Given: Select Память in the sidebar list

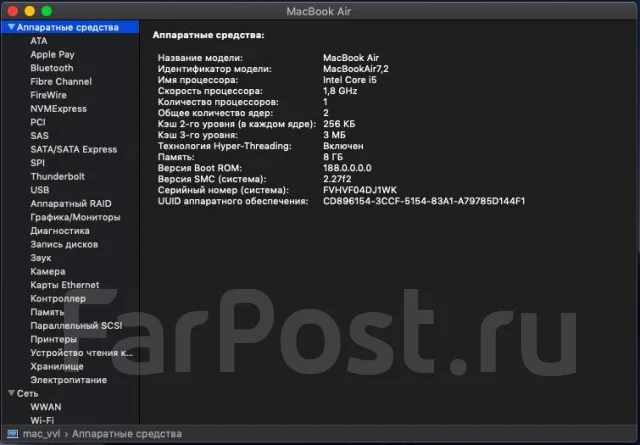Looking at the screenshot, I should [47, 312].
